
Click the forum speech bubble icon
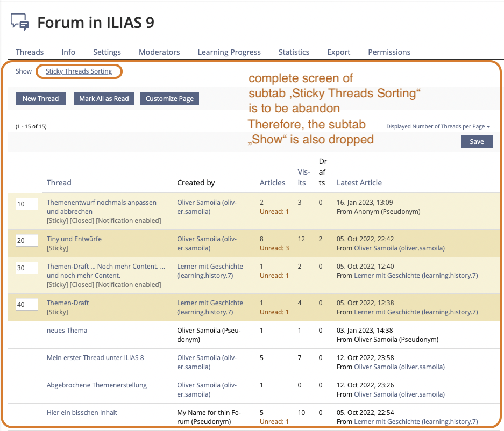tap(20, 23)
